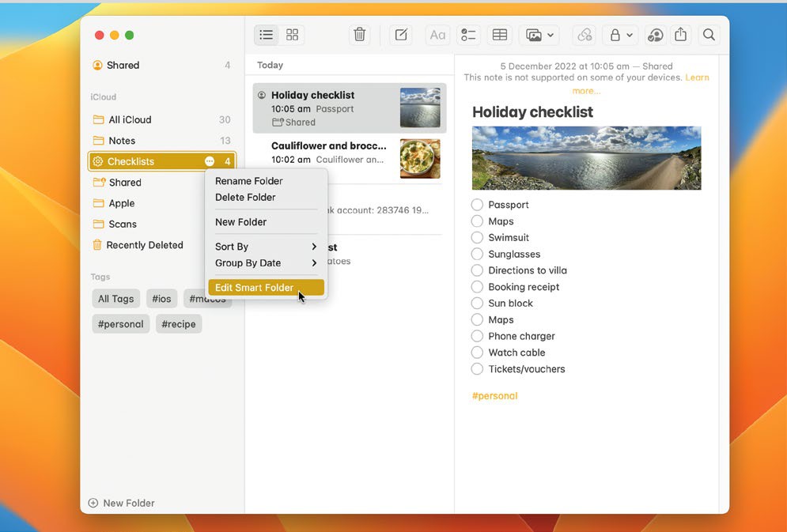Expand the Sort By submenu
The height and width of the screenshot is (532, 787).
point(266,247)
